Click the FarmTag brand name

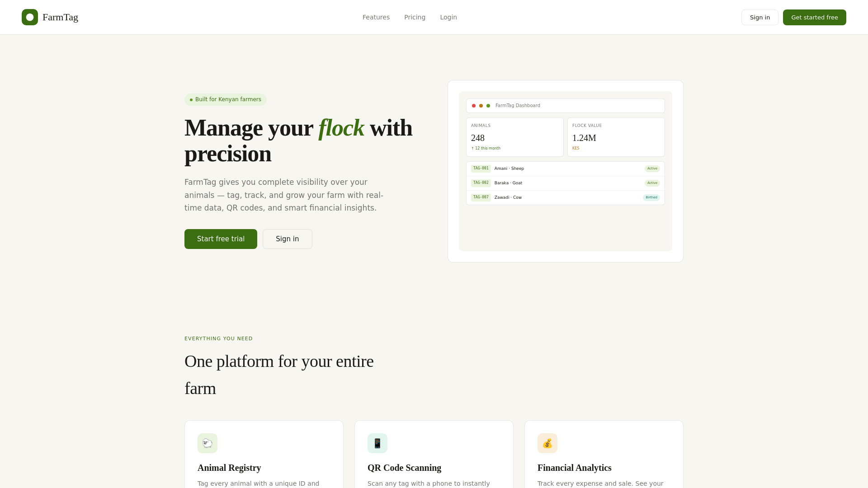click(x=60, y=17)
